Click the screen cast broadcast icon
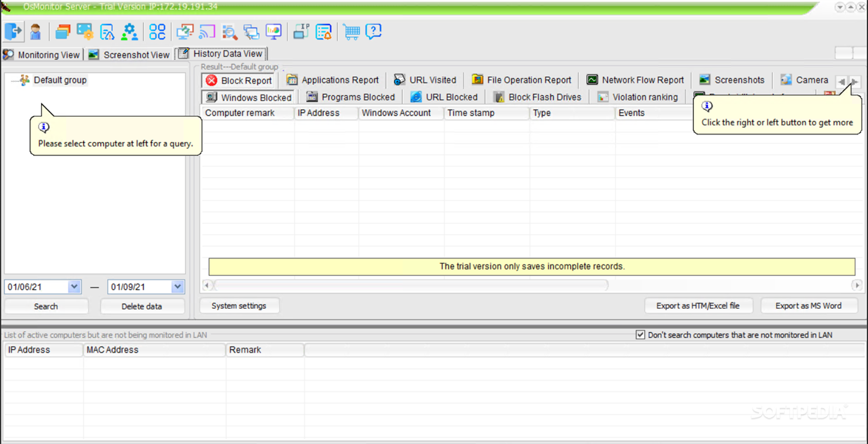The height and width of the screenshot is (444, 868). coord(207,31)
